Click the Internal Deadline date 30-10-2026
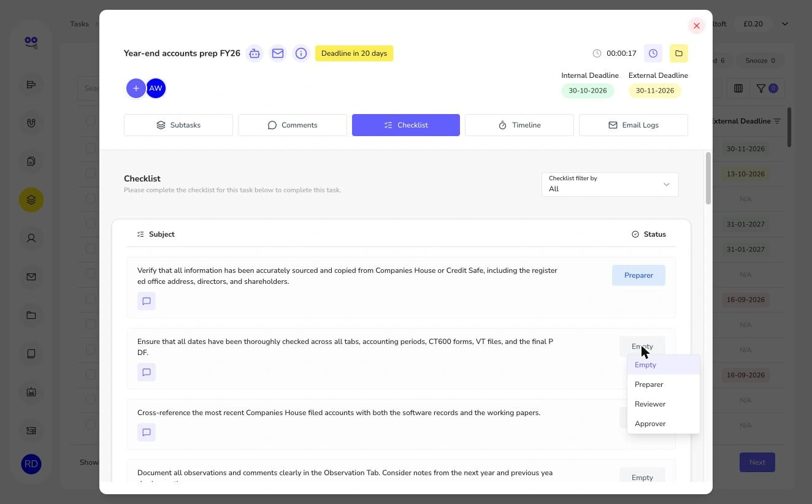This screenshot has height=504, width=812. pyautogui.click(x=588, y=91)
